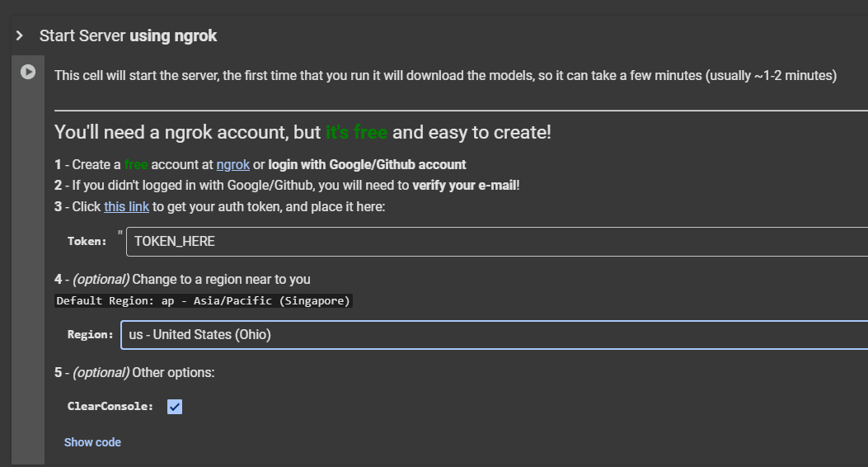The image size is (868, 467).
Task: Open the Region selection field
Action: click(495, 334)
